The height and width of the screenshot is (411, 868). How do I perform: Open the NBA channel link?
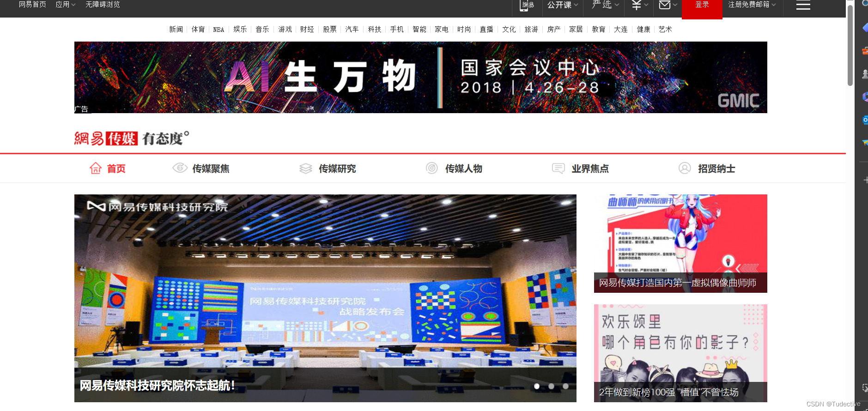coord(219,30)
